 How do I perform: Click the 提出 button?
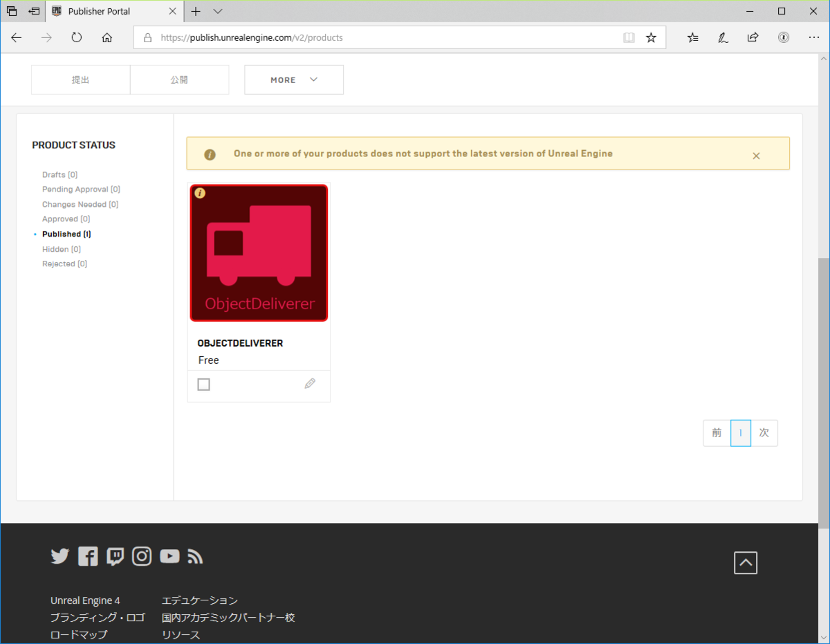81,80
